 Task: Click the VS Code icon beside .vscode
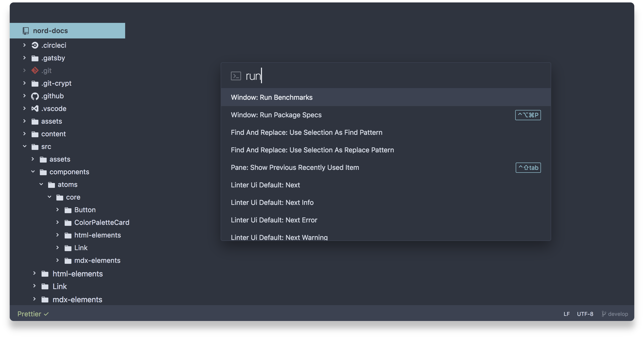35,109
